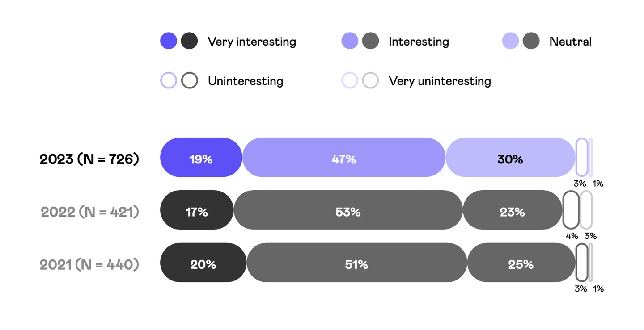This screenshot has width=644, height=330.
Task: Click the 2023 (N = 726) row label
Action: tap(89, 159)
